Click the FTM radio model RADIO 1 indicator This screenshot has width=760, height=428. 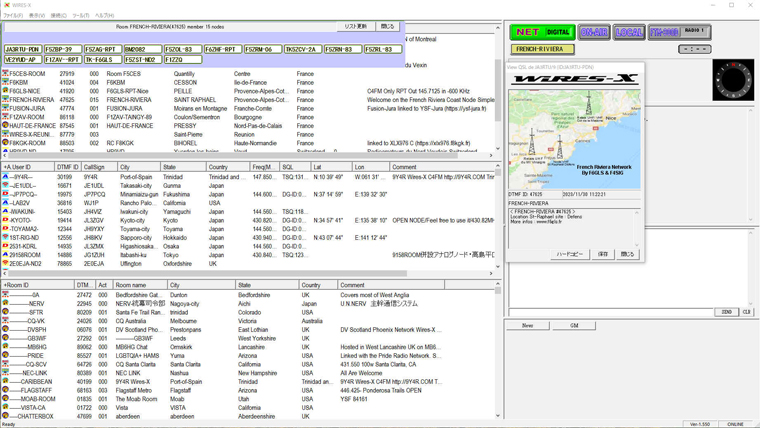680,32
